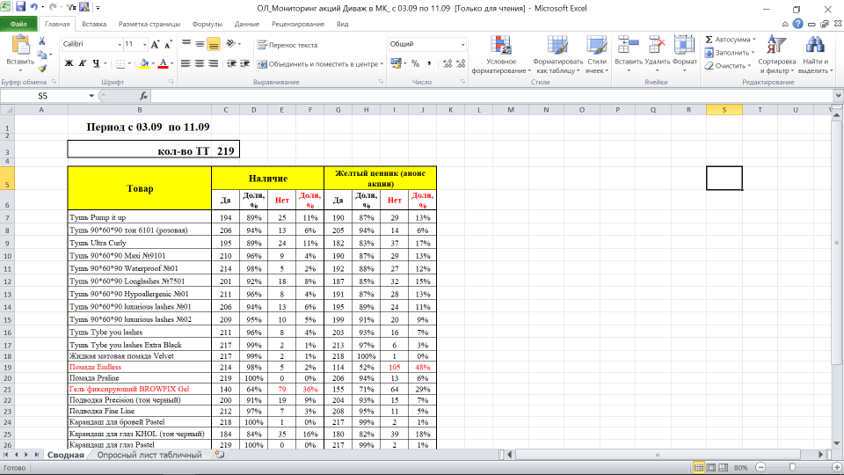The image size is (844, 475).
Task: Toggle bottom vertical alignment (highlighted)
Action: pyautogui.click(x=214, y=44)
